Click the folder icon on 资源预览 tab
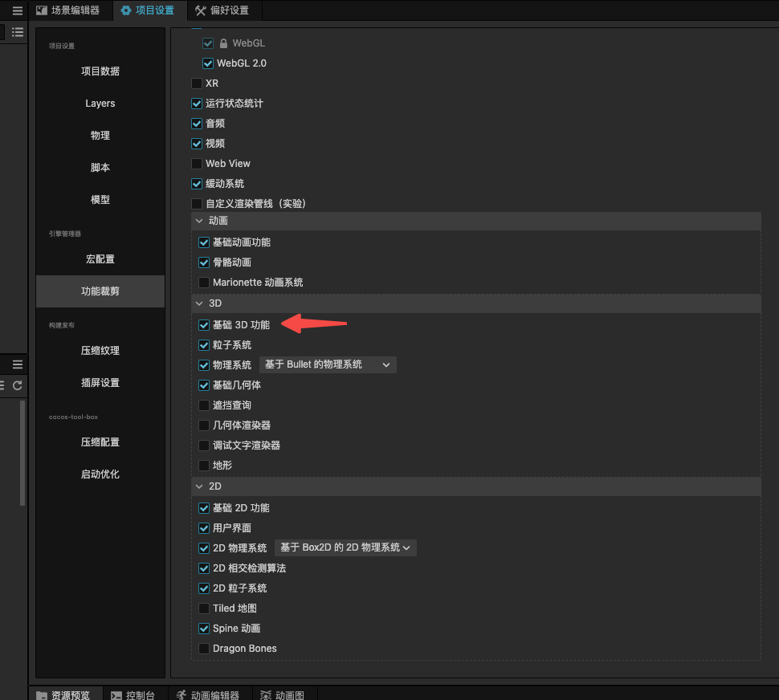 pos(42,695)
